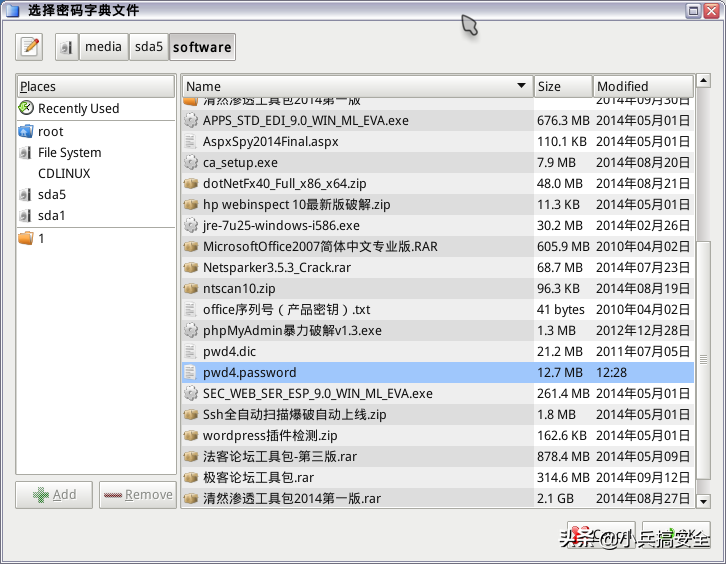Click the scrollbar down arrow
726x564 pixels.
tap(703, 501)
